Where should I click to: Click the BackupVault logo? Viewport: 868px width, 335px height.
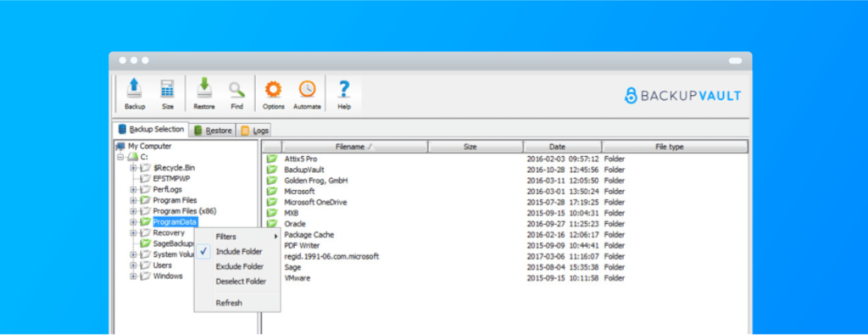click(x=682, y=96)
